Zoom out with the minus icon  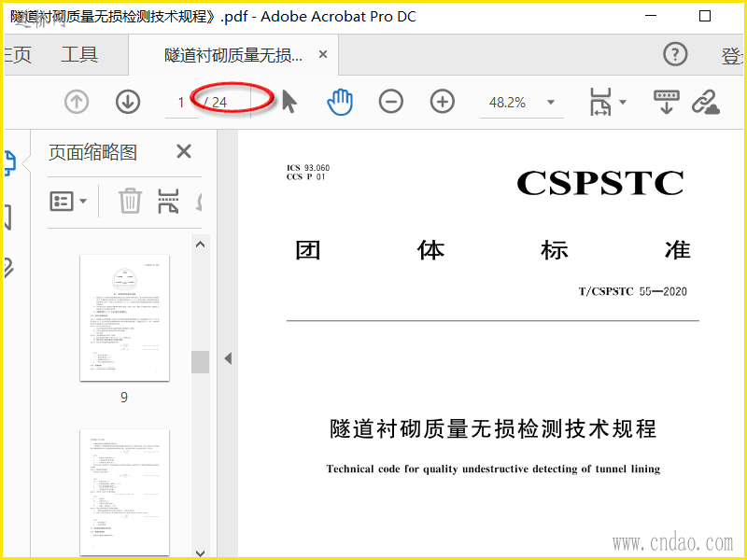tap(391, 102)
